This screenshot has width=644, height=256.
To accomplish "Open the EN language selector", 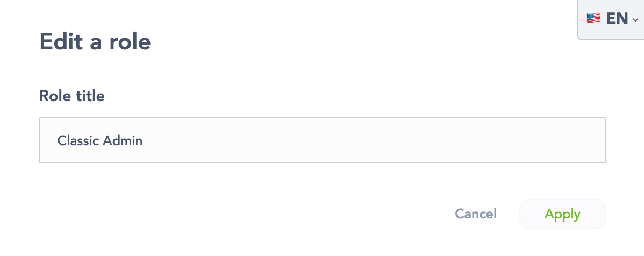I will coord(612,19).
